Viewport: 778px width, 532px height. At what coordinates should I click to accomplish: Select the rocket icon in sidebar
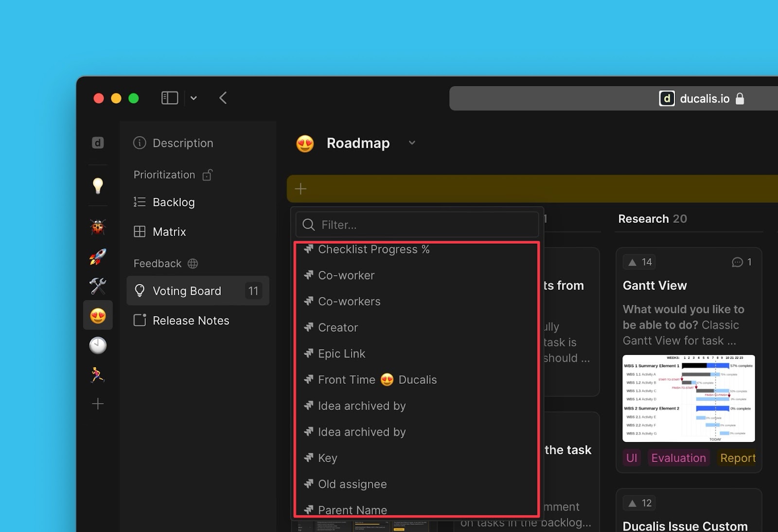[98, 257]
